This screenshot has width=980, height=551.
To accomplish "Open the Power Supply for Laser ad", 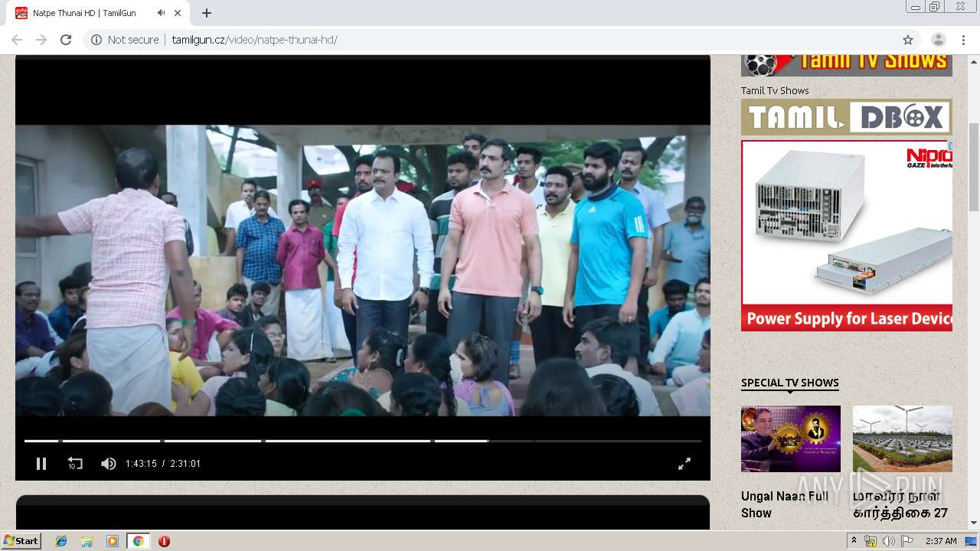I will pos(847,236).
